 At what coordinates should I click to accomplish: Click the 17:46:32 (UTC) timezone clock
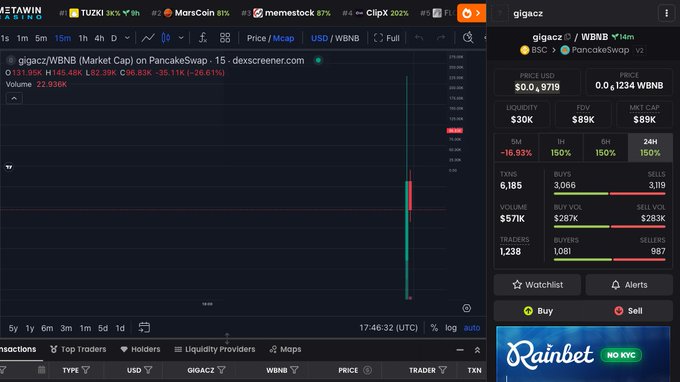click(x=388, y=328)
